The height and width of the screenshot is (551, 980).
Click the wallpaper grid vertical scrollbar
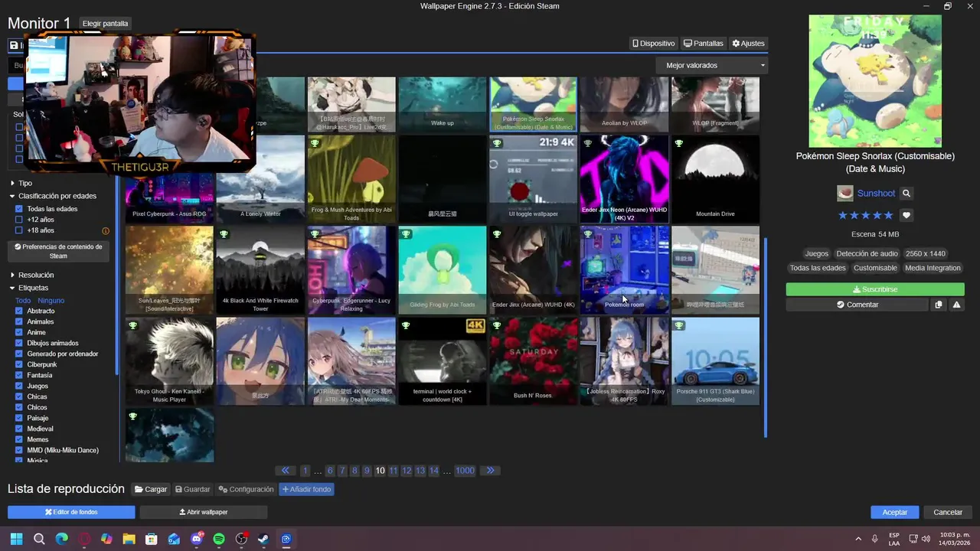click(766, 337)
